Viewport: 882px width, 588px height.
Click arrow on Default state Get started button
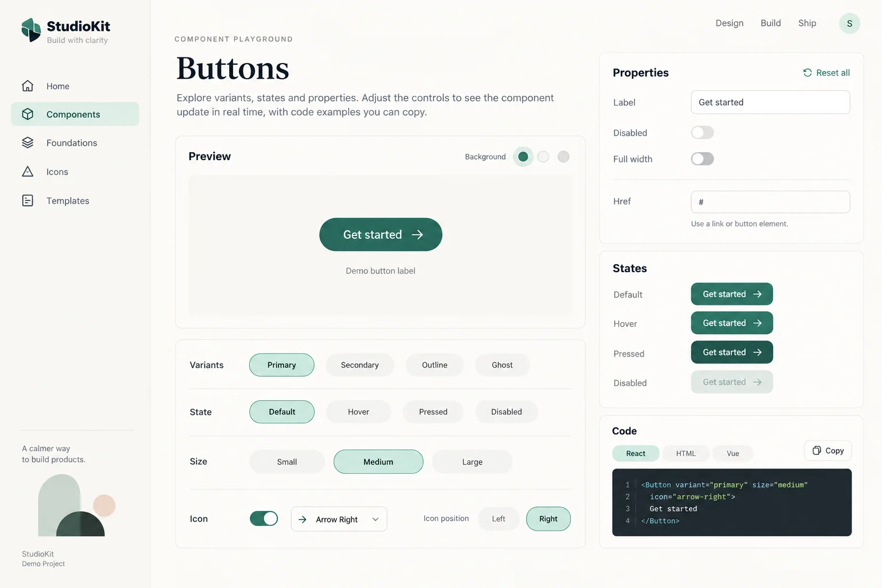pos(757,294)
